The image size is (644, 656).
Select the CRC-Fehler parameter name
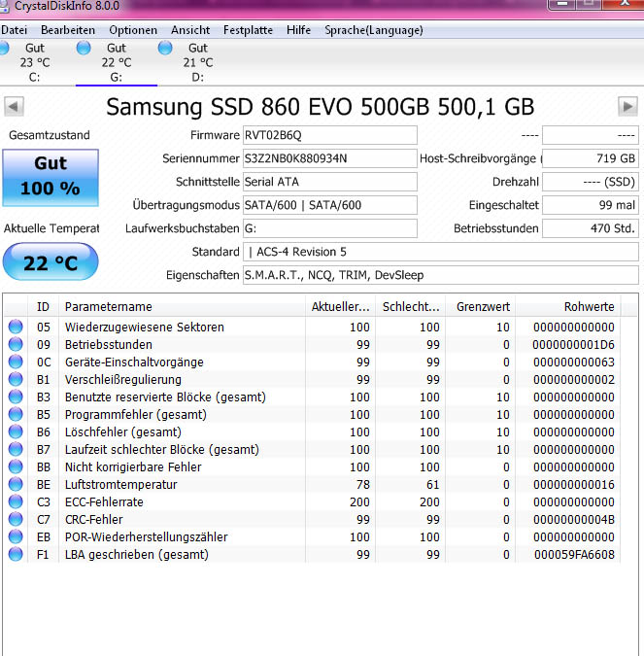93,519
